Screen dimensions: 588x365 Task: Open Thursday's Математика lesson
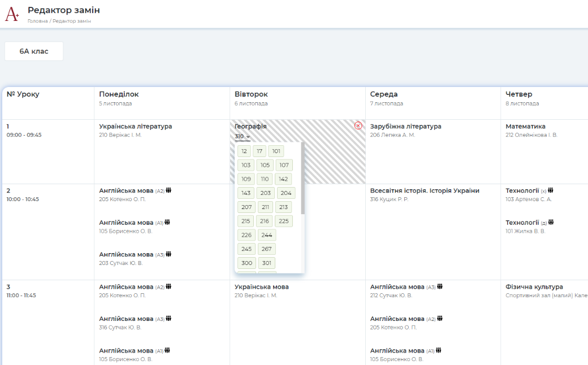[x=525, y=127]
